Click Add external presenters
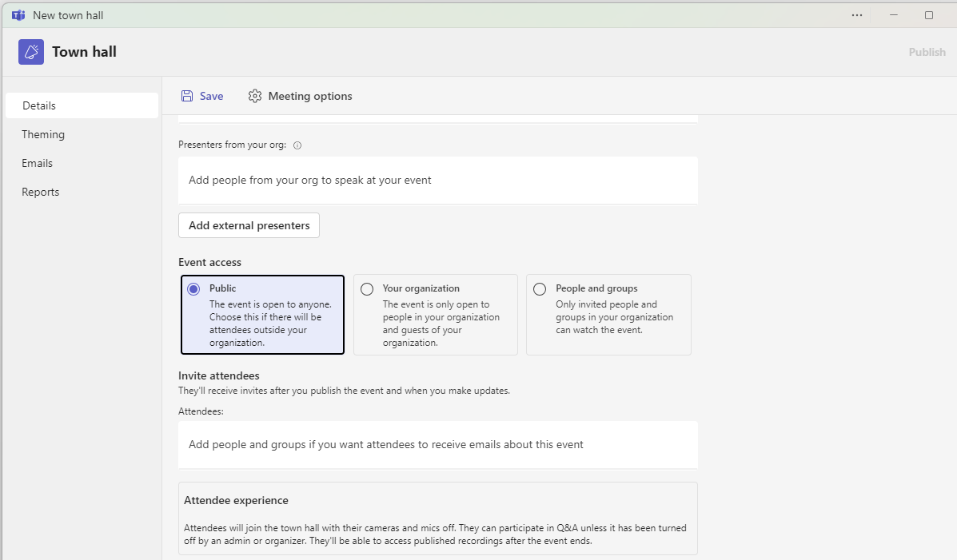Viewport: 957px width, 560px height. point(248,225)
